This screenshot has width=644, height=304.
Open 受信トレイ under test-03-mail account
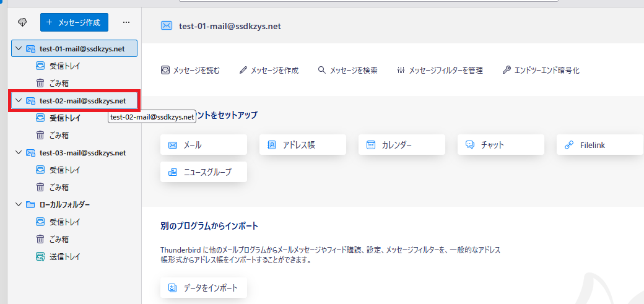click(64, 170)
